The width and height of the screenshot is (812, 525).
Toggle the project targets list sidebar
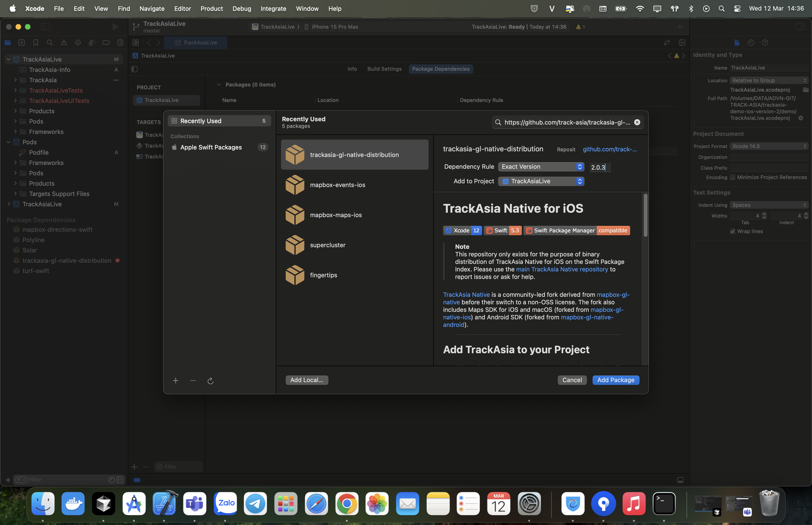point(135,69)
